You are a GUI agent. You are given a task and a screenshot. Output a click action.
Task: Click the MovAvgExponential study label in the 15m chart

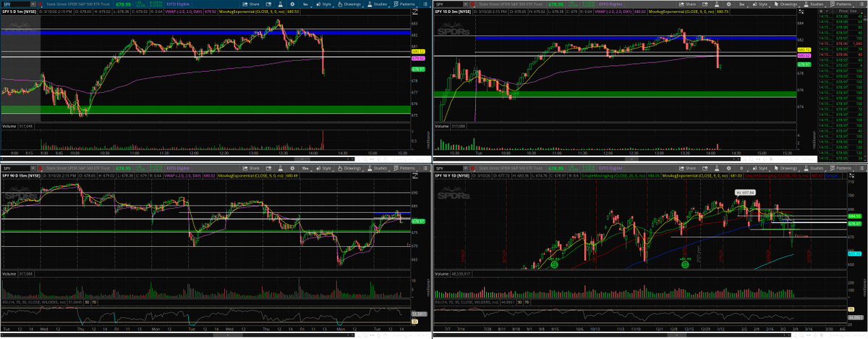252,175
